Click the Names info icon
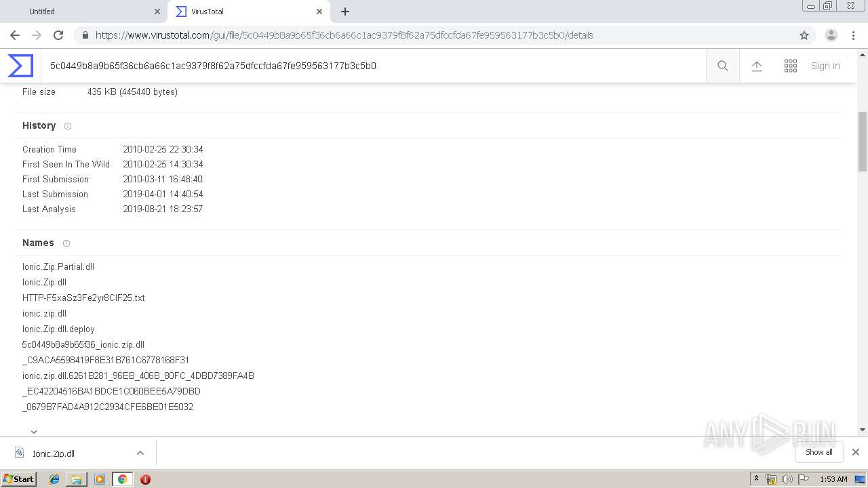The height and width of the screenshot is (488, 868). (x=66, y=243)
